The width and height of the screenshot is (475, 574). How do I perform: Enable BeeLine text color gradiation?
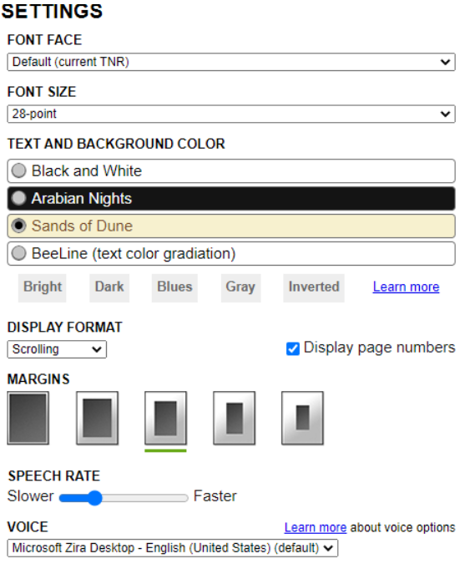coord(231,253)
